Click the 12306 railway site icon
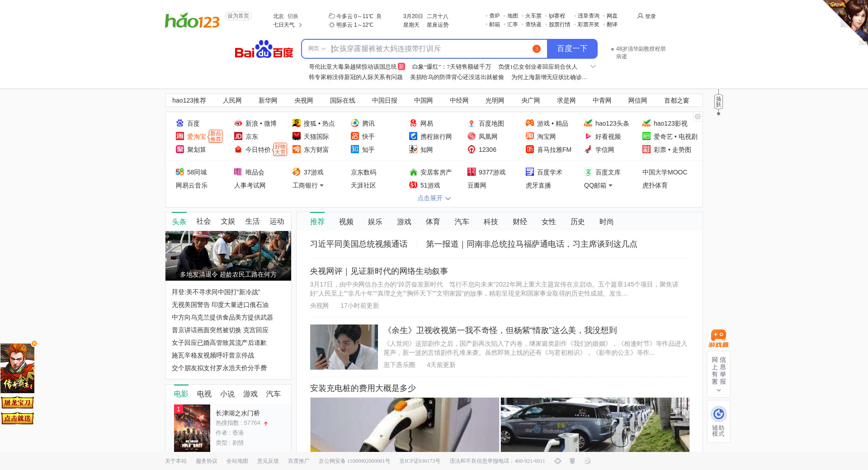Image resolution: width=868 pixels, height=470 pixels. coord(472,150)
